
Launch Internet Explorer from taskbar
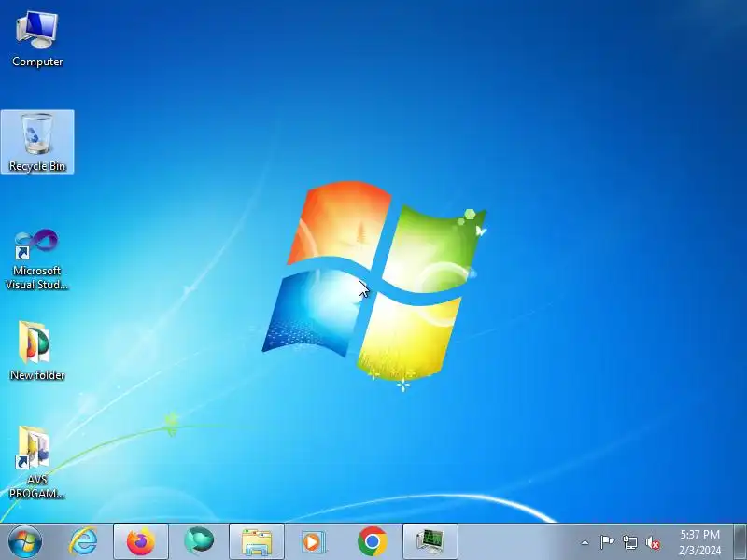83,542
